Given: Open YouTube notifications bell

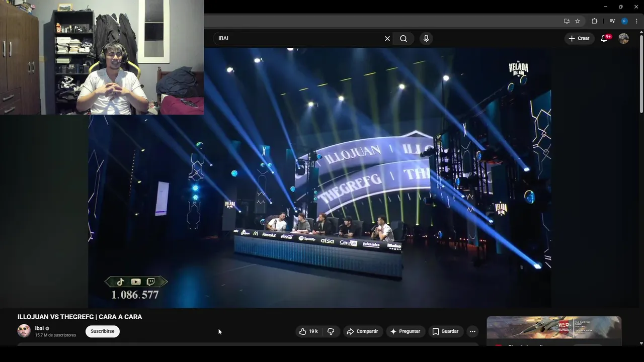Looking at the screenshot, I should (x=605, y=39).
